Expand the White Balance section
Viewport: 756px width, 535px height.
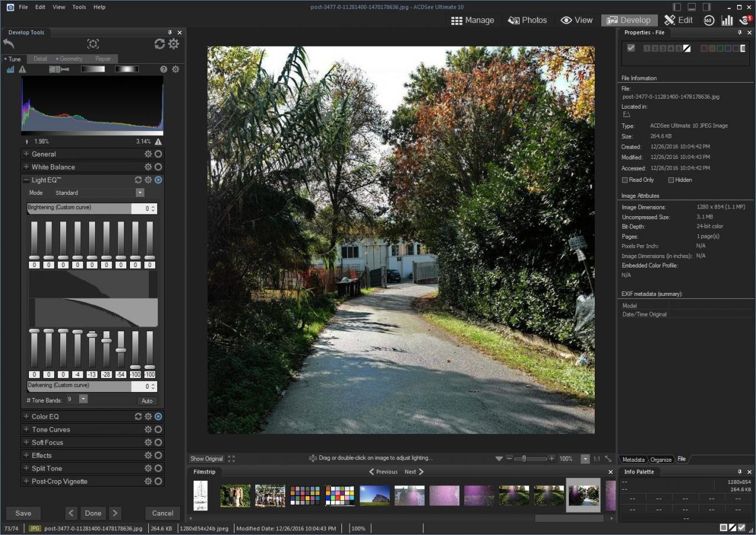[x=26, y=167]
